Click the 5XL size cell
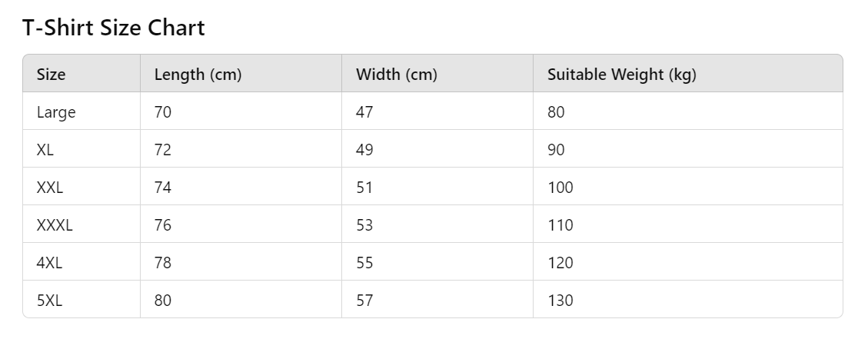The image size is (868, 339). [81, 300]
